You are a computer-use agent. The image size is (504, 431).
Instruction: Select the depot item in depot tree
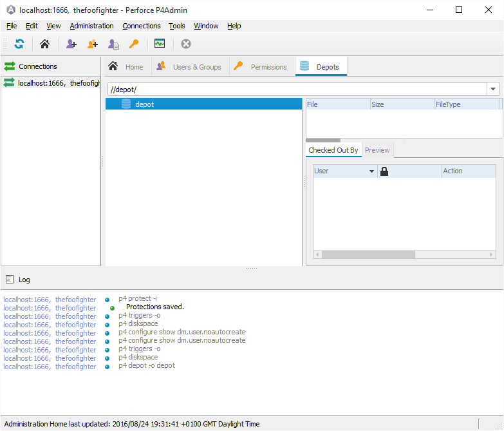[x=204, y=104]
